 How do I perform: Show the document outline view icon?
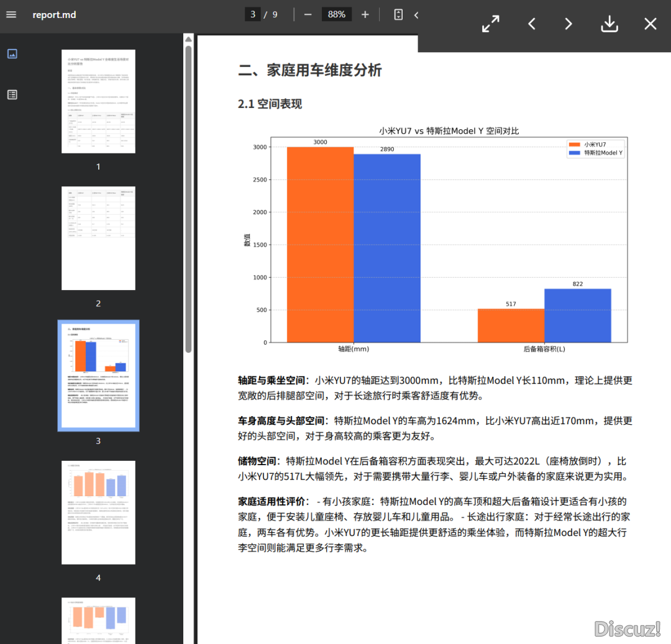coord(12,94)
